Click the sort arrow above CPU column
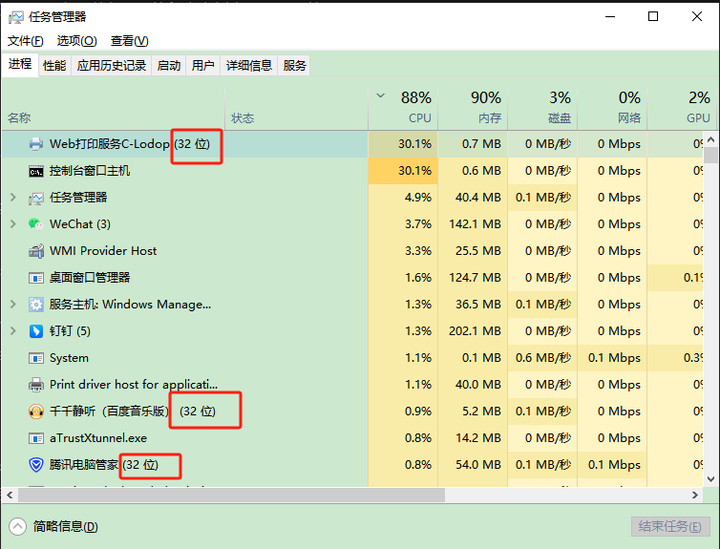The width and height of the screenshot is (720, 549). tap(381, 95)
